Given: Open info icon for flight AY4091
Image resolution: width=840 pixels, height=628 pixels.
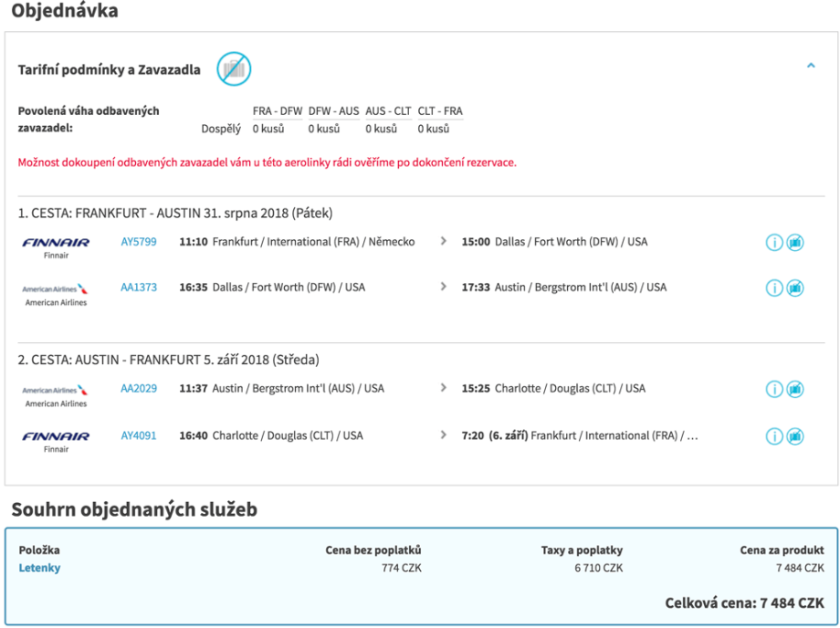Looking at the screenshot, I should (x=774, y=436).
